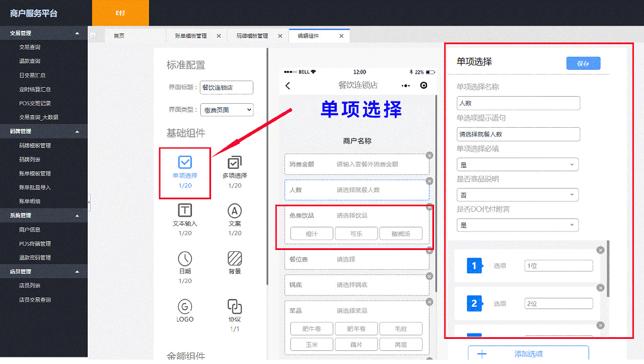
Task: Open 账单明细 in the sidebar
Action: (x=30, y=201)
